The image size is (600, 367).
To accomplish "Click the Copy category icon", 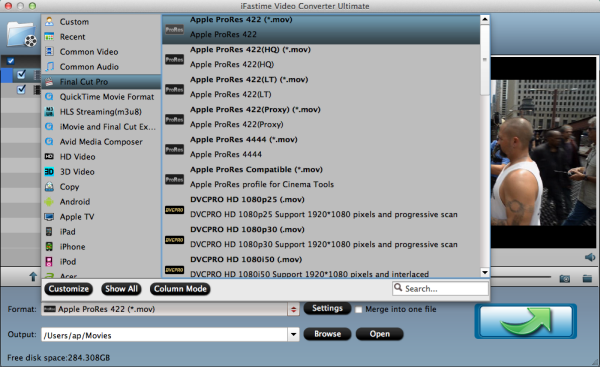I will [x=49, y=186].
